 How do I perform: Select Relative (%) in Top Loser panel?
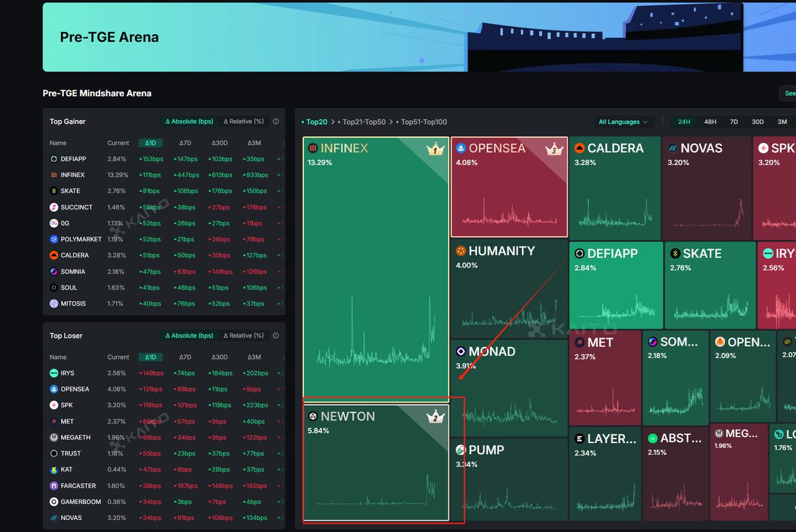243,336
